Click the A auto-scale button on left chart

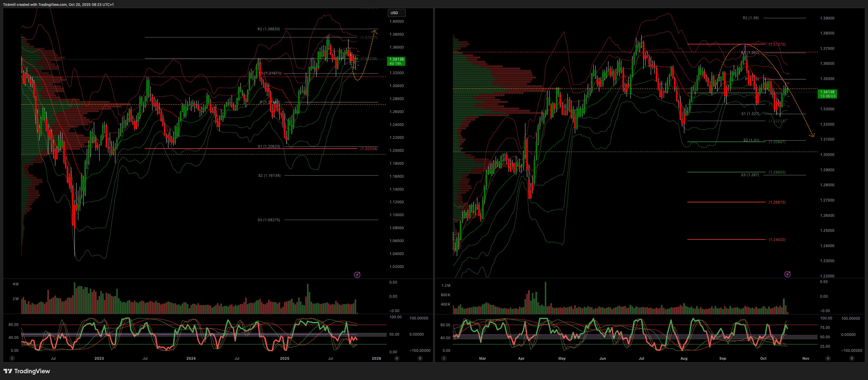(x=397, y=358)
